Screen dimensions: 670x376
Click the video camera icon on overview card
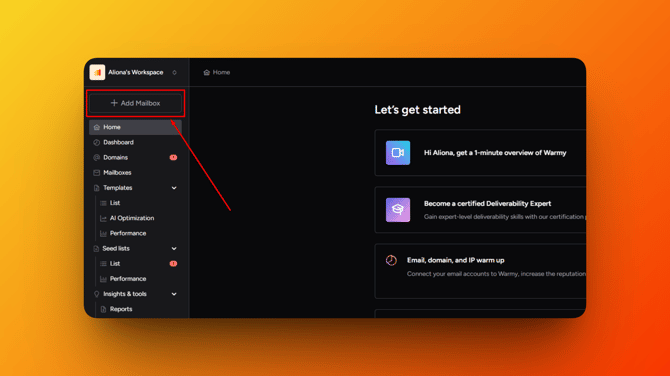click(398, 153)
